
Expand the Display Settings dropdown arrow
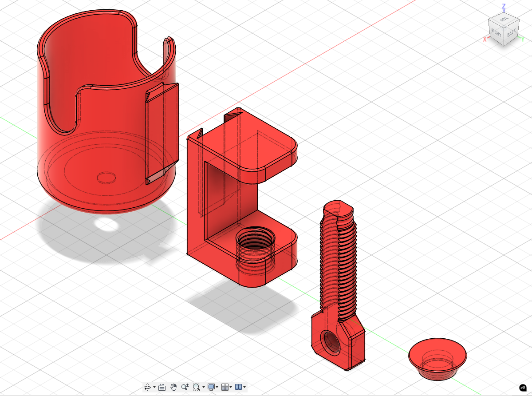click(217, 387)
